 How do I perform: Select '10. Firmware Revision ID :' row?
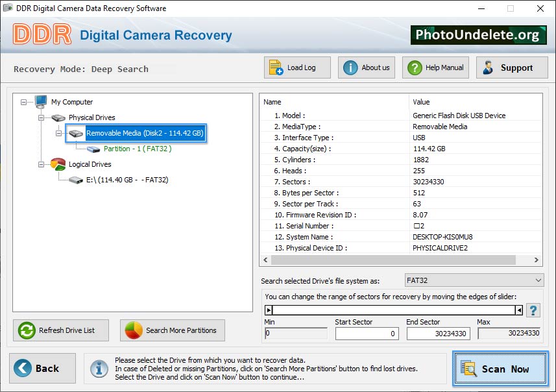click(401, 215)
